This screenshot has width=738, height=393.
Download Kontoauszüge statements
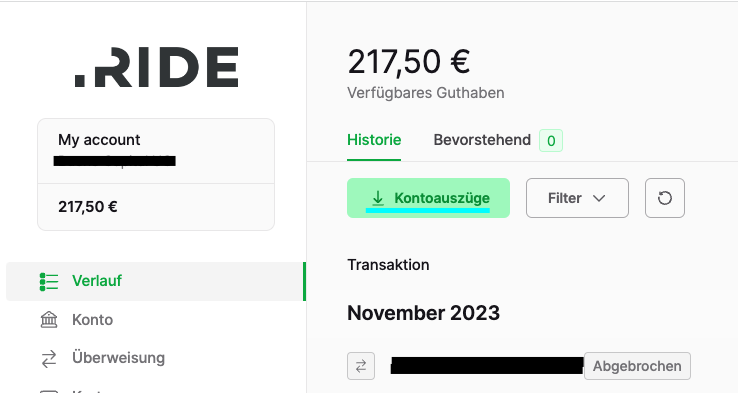point(428,198)
